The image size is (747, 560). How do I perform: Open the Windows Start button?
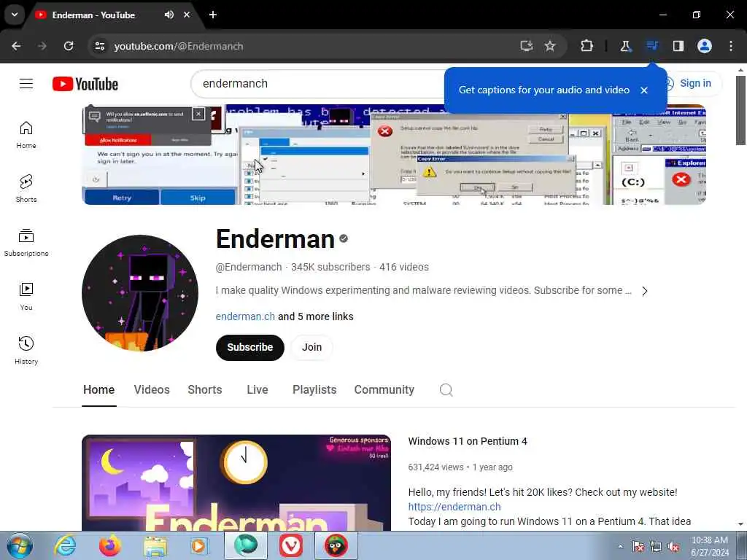click(x=20, y=545)
